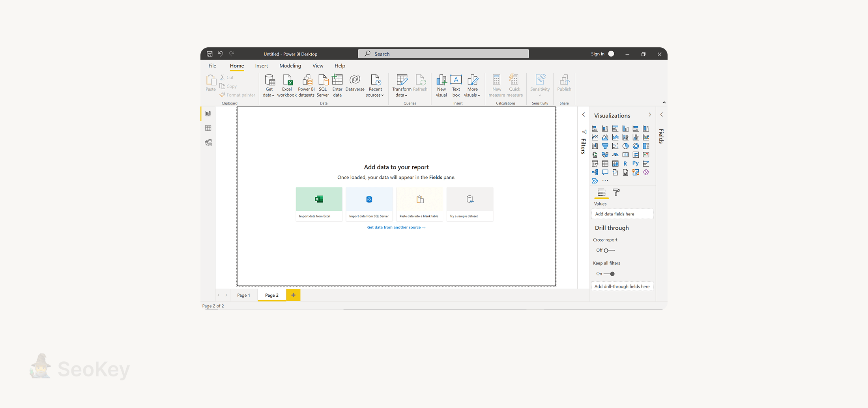The image size is (868, 408).
Task: Select the Python visual
Action: (636, 163)
